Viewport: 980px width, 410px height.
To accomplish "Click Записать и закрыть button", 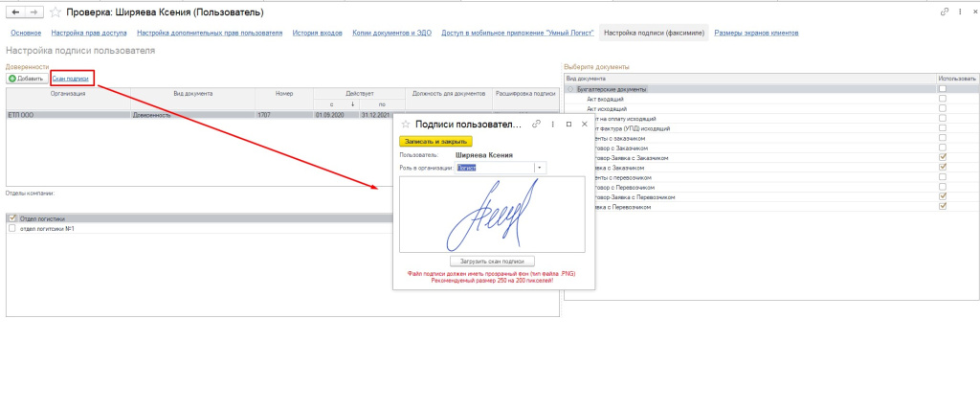I will coord(435,142).
